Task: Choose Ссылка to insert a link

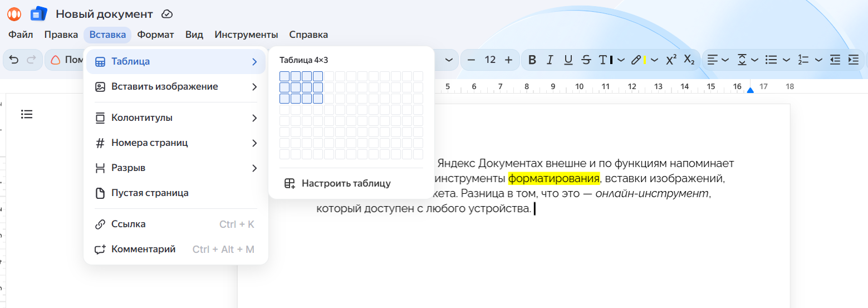Action: (176, 224)
